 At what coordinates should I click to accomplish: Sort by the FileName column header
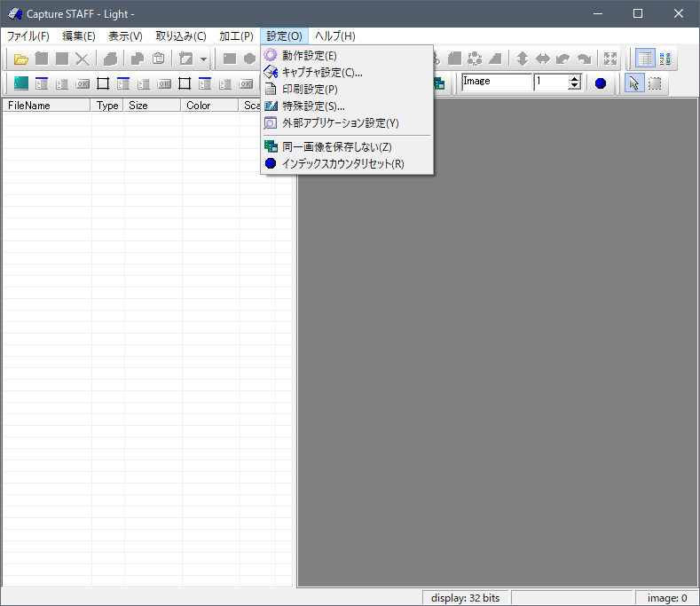(46, 106)
